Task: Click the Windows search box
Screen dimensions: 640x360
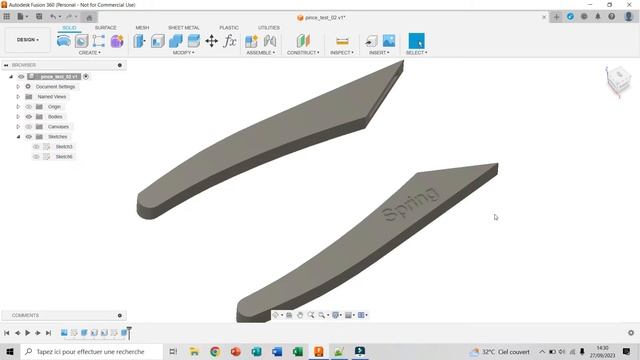Action: pyautogui.click(x=91, y=351)
